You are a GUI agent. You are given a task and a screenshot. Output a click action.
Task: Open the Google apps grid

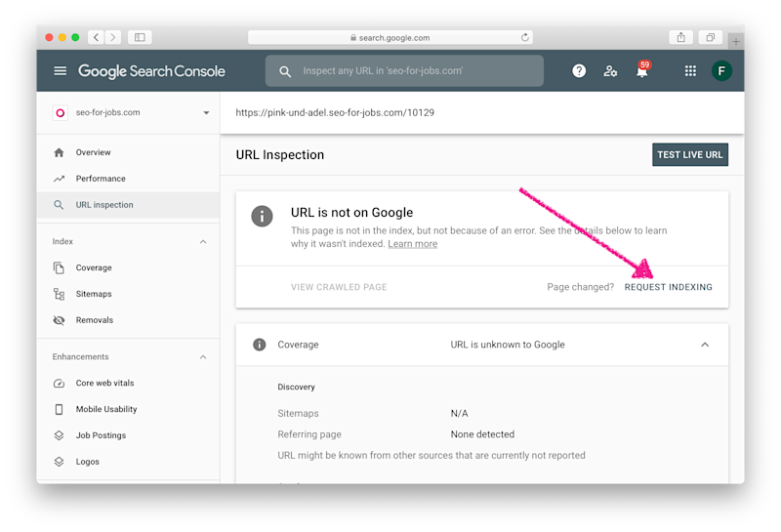click(690, 70)
